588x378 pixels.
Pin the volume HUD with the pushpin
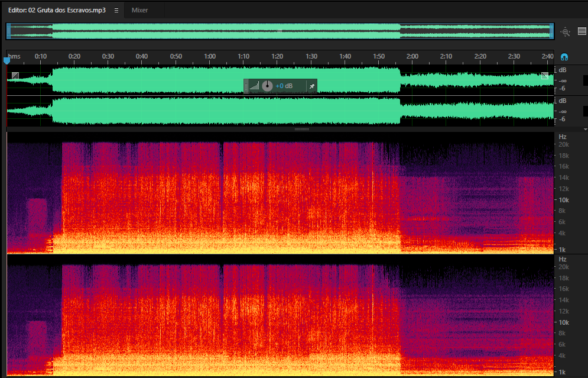click(x=311, y=86)
